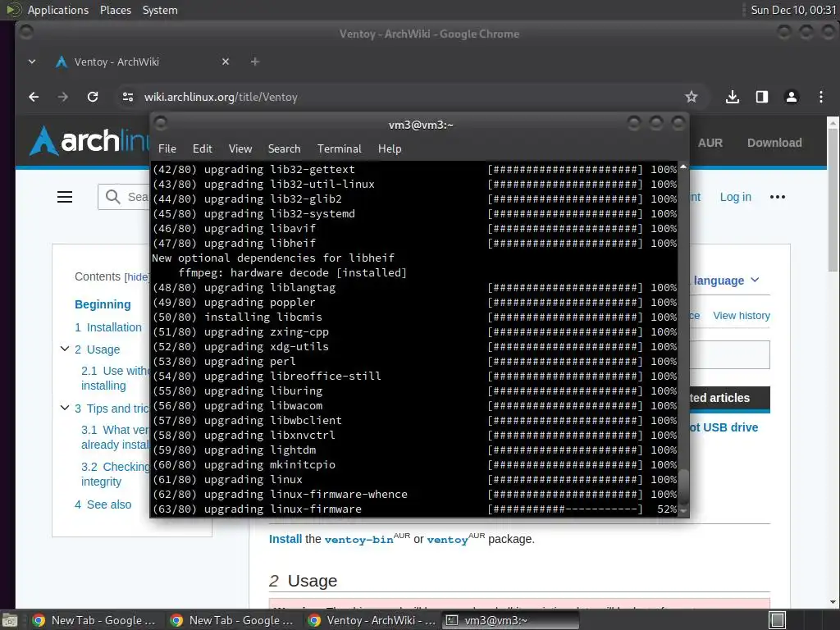This screenshot has width=840, height=630.
Task: Click the Arch Linux logo
Action: 89,141
